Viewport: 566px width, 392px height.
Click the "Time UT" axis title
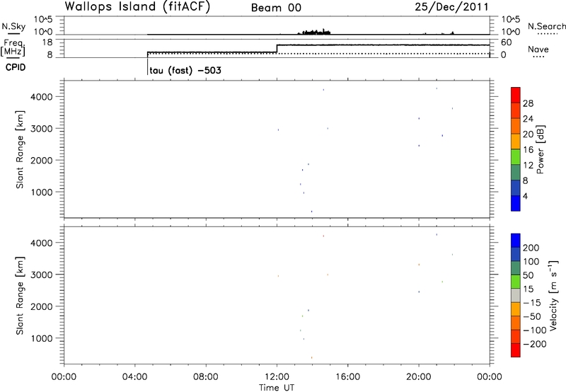pos(277,388)
